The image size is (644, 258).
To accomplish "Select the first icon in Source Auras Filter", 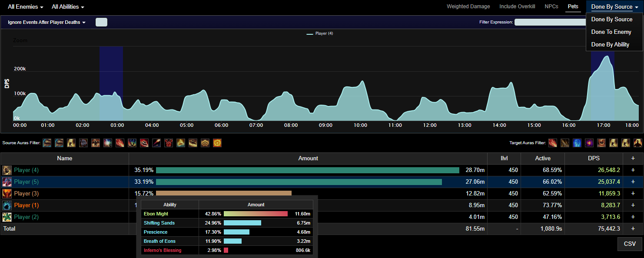I will click(x=47, y=143).
